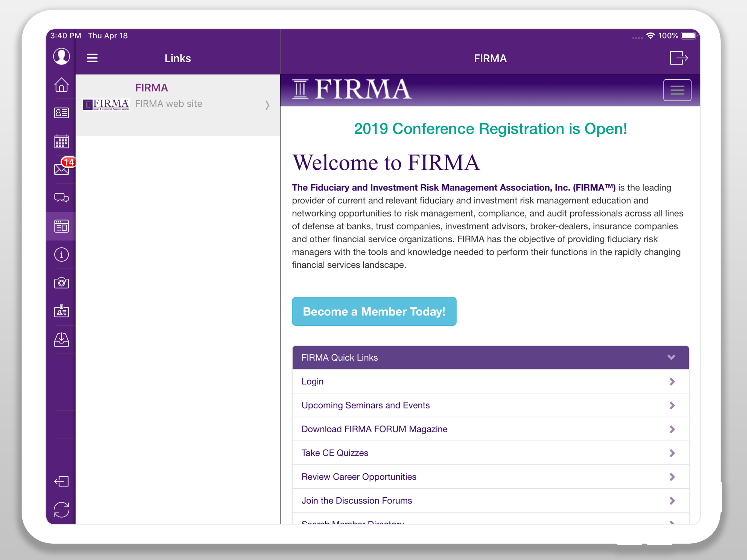This screenshot has width=747, height=560.
Task: Open the info circle icon
Action: (x=62, y=254)
